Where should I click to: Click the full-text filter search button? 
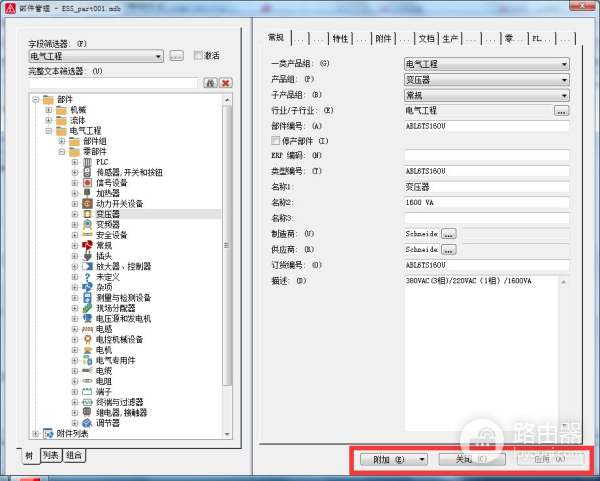(210, 83)
